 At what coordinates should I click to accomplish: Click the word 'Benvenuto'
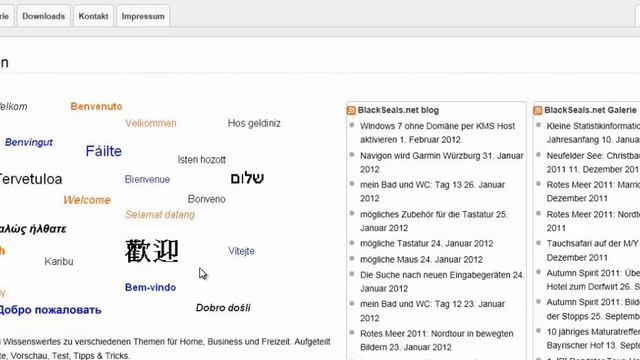(96, 107)
